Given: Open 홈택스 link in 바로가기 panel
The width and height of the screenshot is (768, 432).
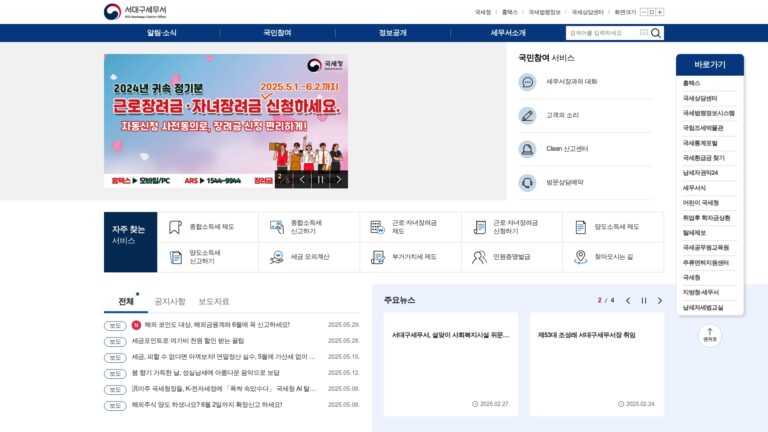Looking at the screenshot, I should [x=692, y=83].
